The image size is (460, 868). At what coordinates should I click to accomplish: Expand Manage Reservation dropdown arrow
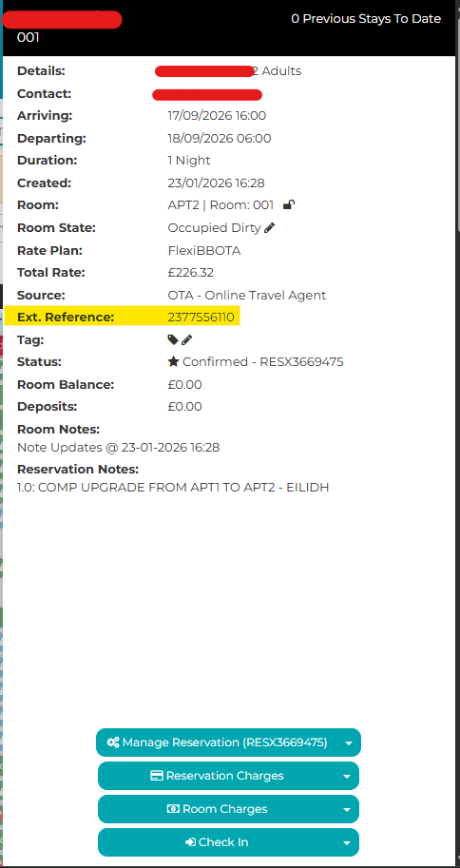pos(348,743)
